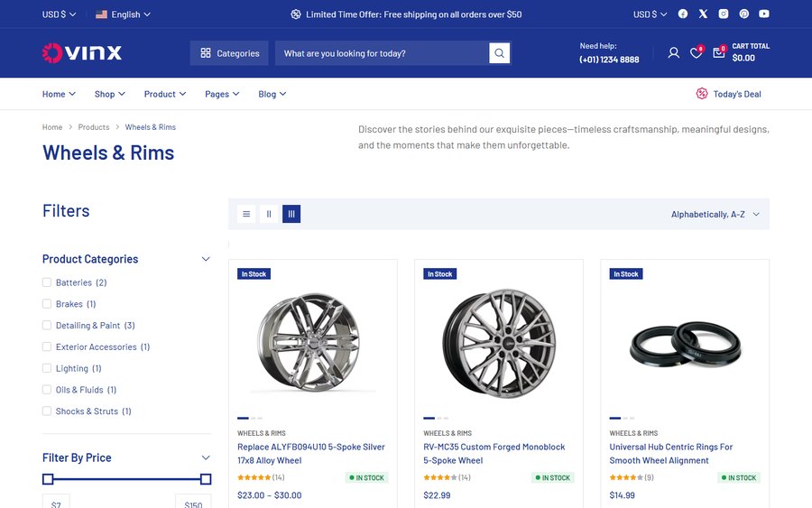Click the $14.99 price text
This screenshot has height=508, width=812.
pyautogui.click(x=622, y=495)
